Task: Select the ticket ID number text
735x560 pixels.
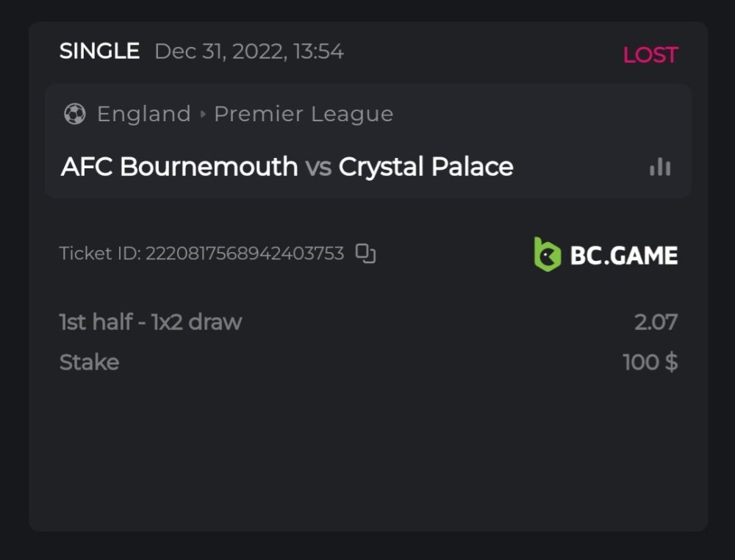Action: 245,254
